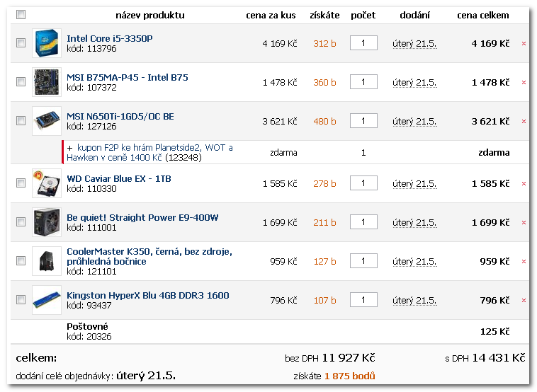This screenshot has width=537, height=392.
Task: Select checkbox next to WD Caviar Blue
Action: (x=21, y=183)
